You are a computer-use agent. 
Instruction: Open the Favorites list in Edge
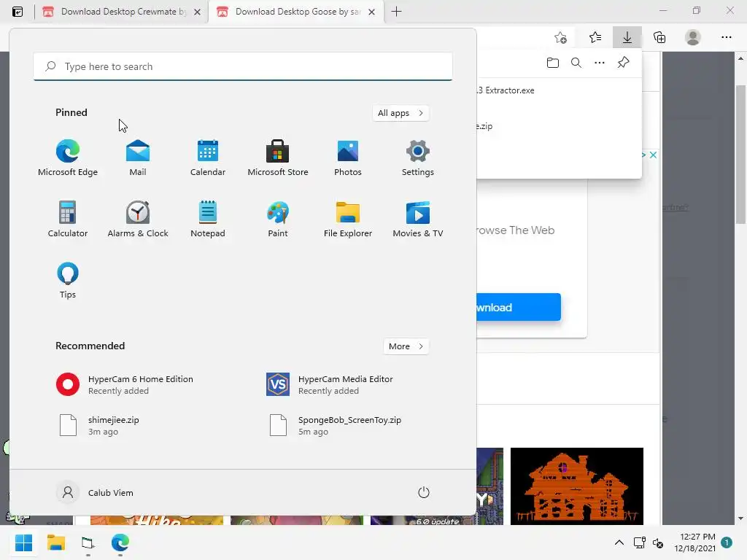(595, 38)
